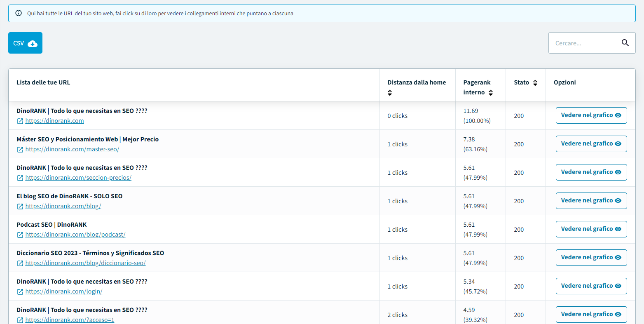
Task: Click the info icon in the banner
Action: [x=19, y=13]
